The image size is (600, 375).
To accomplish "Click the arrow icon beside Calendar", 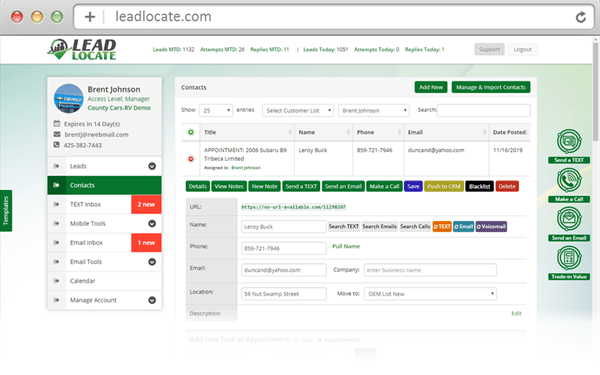I will click(57, 281).
